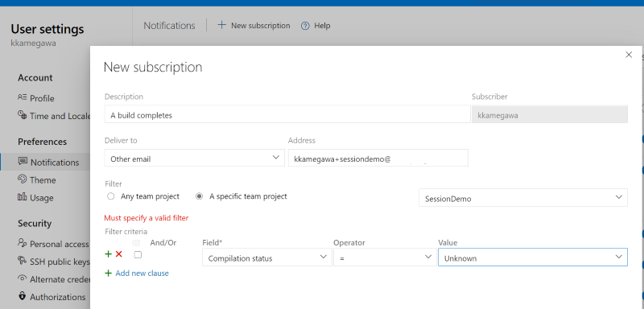Screen dimensions: 644x309
Task: Open the Deliver to dropdown
Action: [x=195, y=158]
